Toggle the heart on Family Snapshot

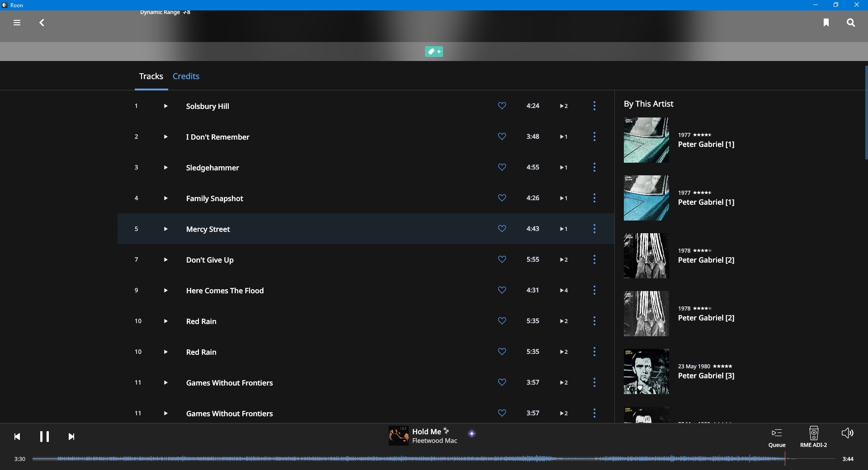[502, 198]
